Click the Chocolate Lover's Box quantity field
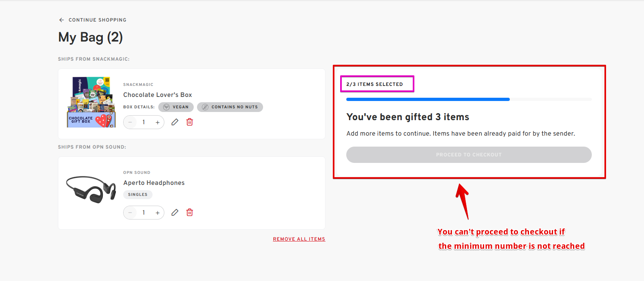The width and height of the screenshot is (644, 281). coord(144,122)
